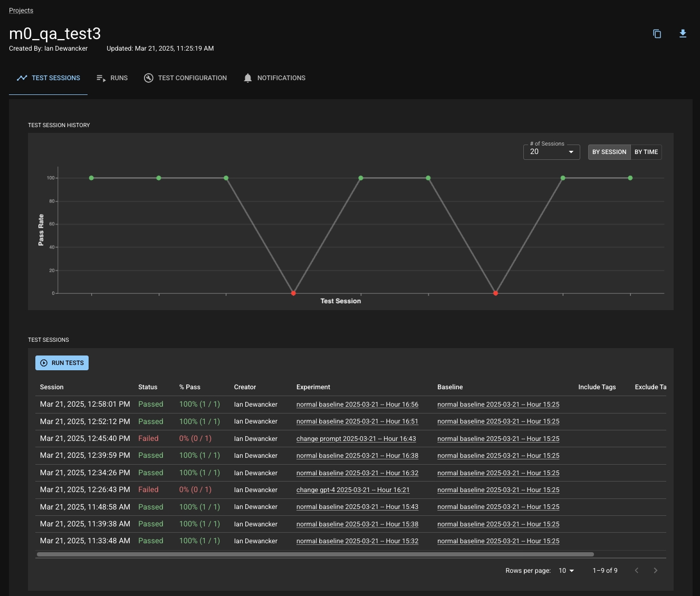Click the copy project icon
The width and height of the screenshot is (700, 596).
657,34
